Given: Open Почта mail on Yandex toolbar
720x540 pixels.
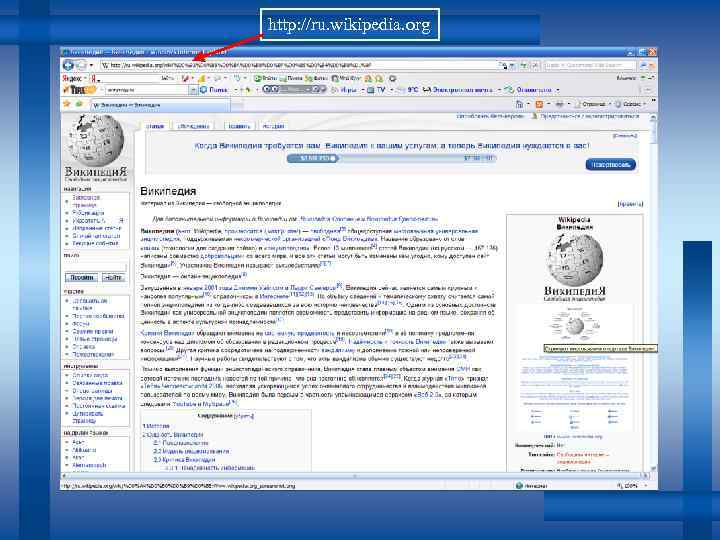Looking at the screenshot, I should [291, 79].
